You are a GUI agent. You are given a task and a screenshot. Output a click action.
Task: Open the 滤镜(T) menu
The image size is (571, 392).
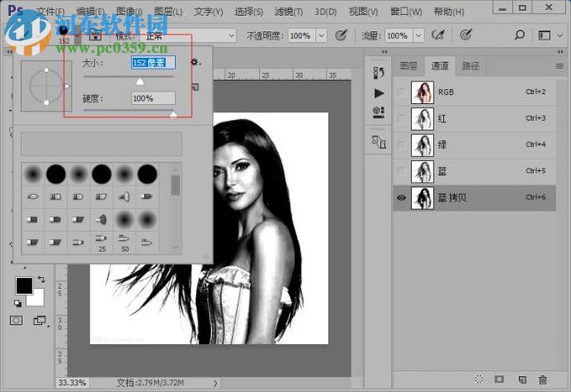pos(287,12)
